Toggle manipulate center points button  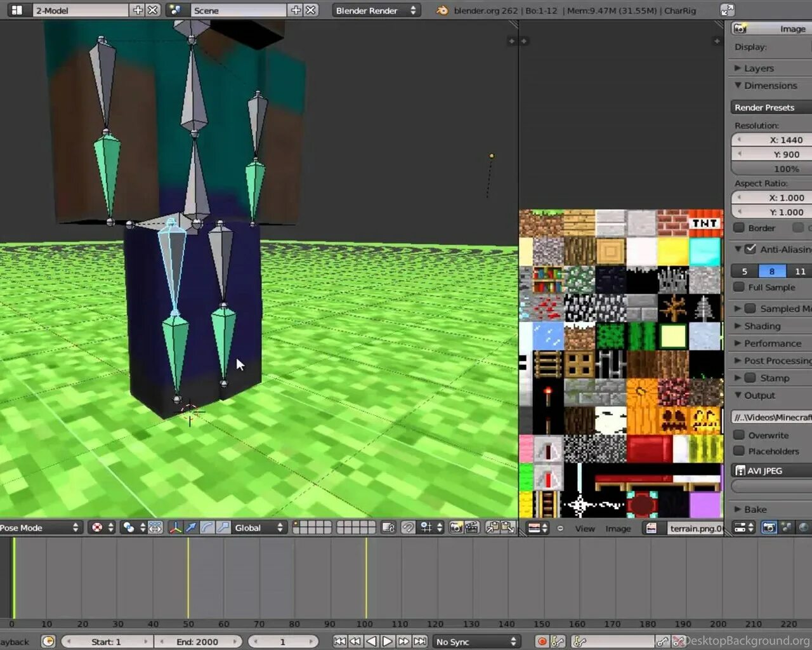(x=155, y=527)
